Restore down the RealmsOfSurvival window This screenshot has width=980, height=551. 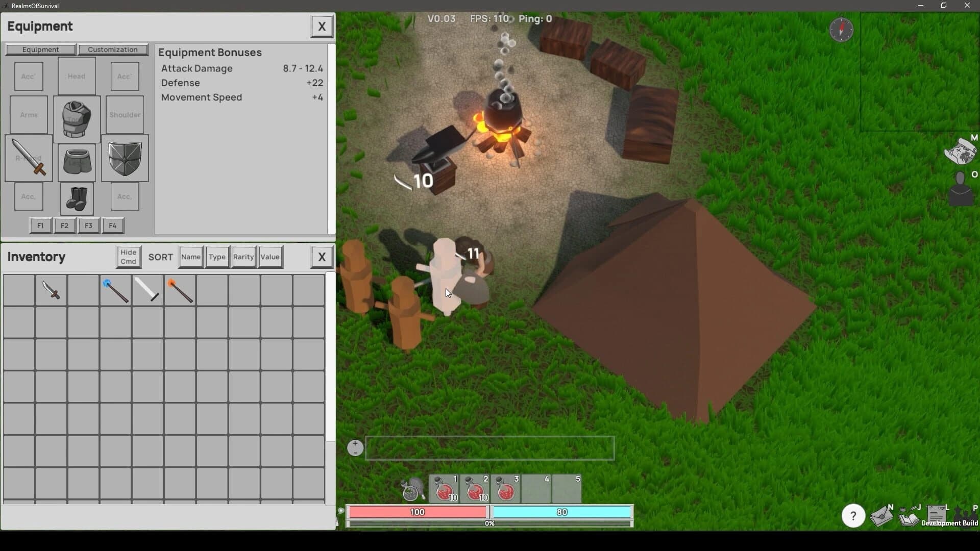[x=944, y=6]
